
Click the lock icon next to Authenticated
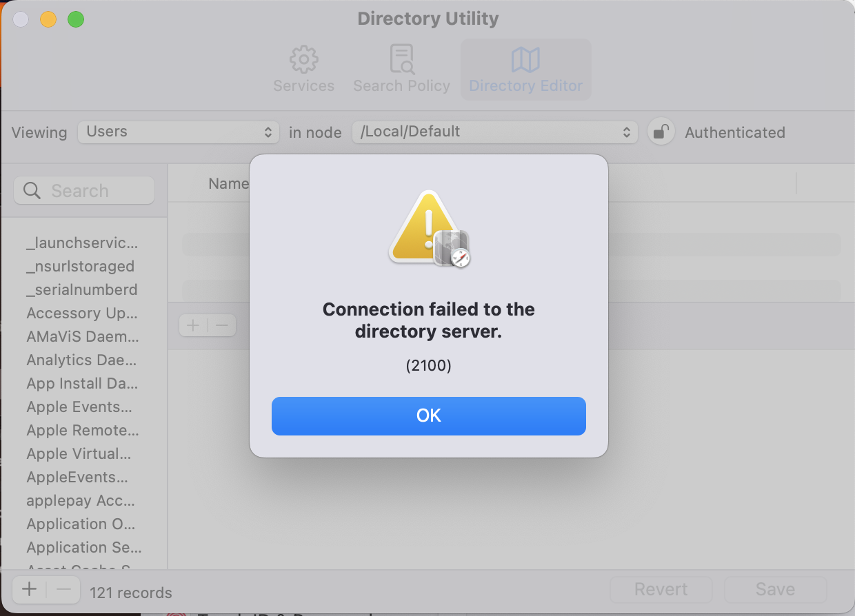(661, 132)
